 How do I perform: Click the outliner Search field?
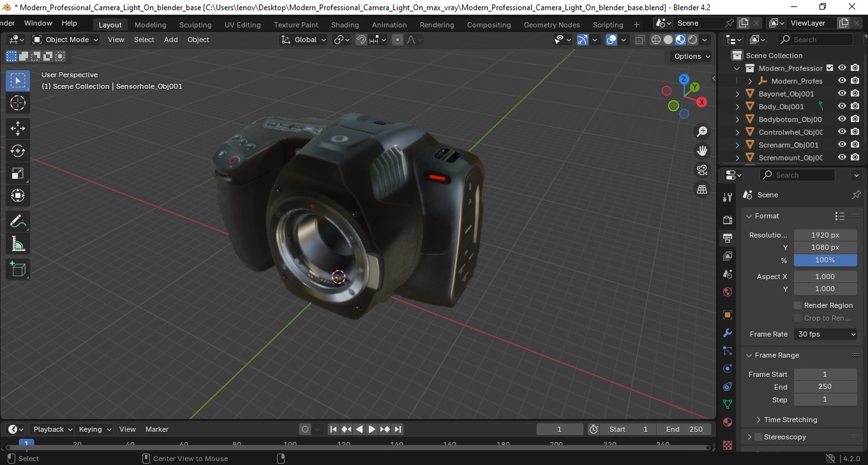click(x=818, y=40)
